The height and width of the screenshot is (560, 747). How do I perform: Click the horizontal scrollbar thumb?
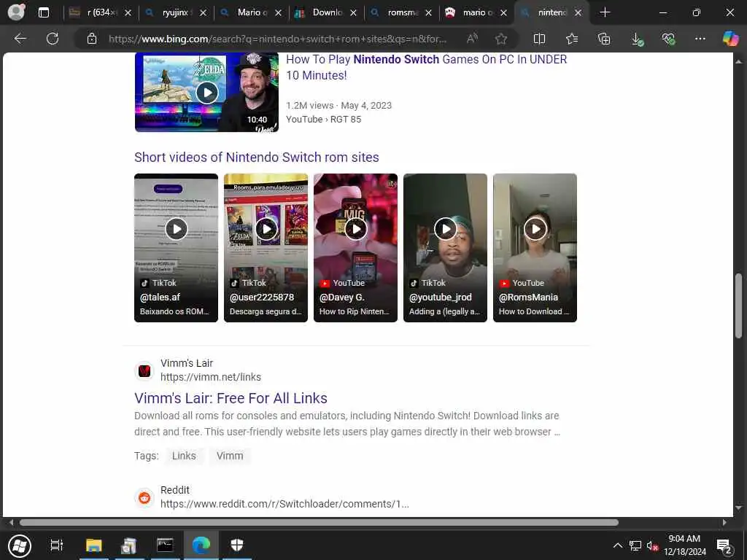click(x=319, y=522)
